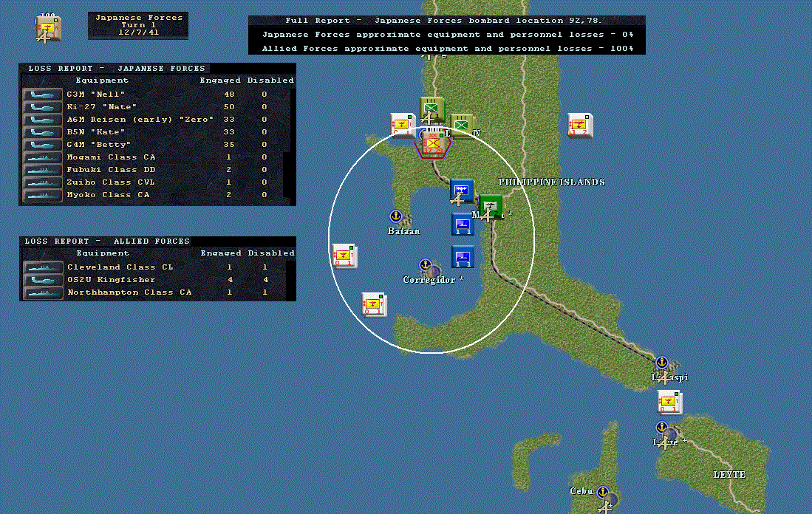812x514 pixels.
Task: Click the Mogami Class CA ship icon
Action: coord(42,157)
